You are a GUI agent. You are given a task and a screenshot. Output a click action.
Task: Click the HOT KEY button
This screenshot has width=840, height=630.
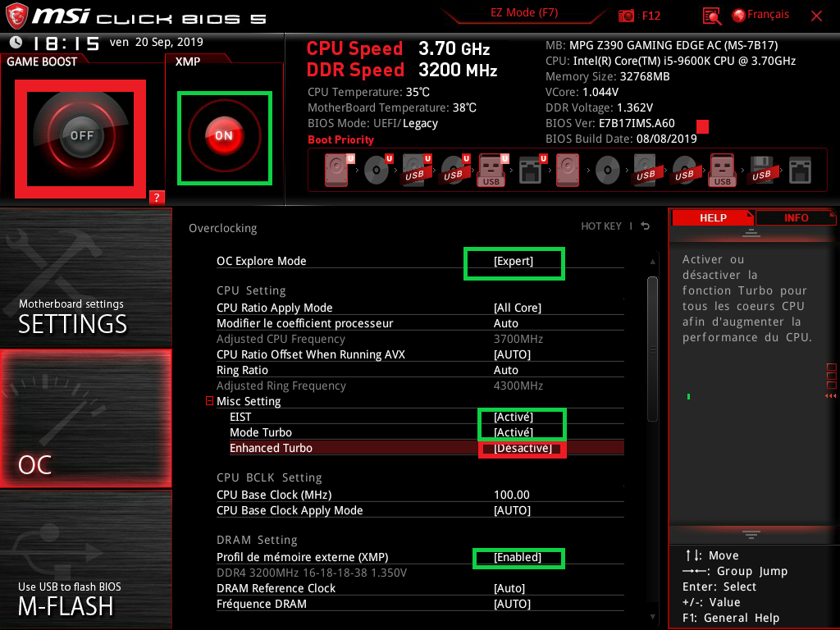click(601, 226)
